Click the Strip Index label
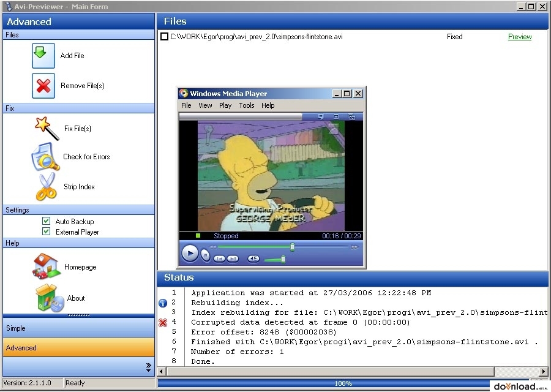The width and height of the screenshot is (551, 392). (x=79, y=187)
